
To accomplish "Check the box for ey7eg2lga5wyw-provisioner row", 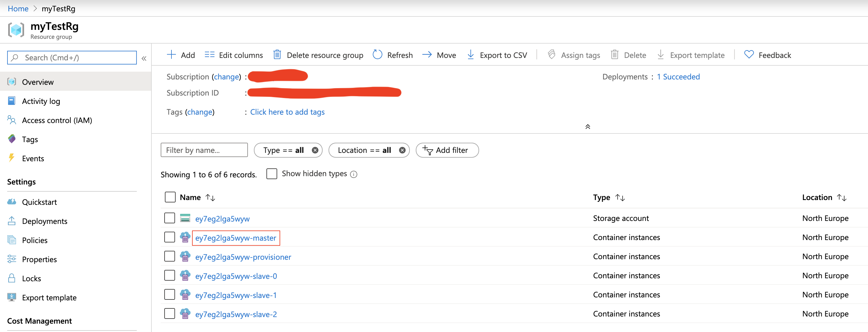I will [169, 256].
